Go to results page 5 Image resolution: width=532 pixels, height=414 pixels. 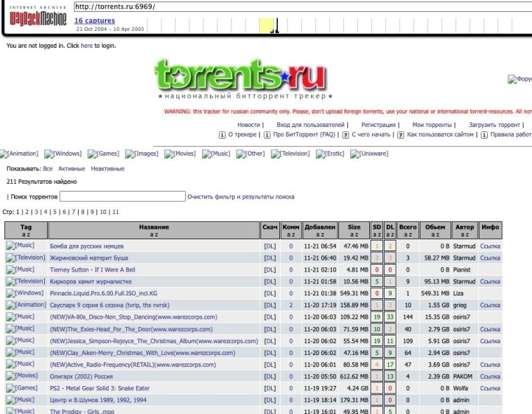pyautogui.click(x=55, y=212)
